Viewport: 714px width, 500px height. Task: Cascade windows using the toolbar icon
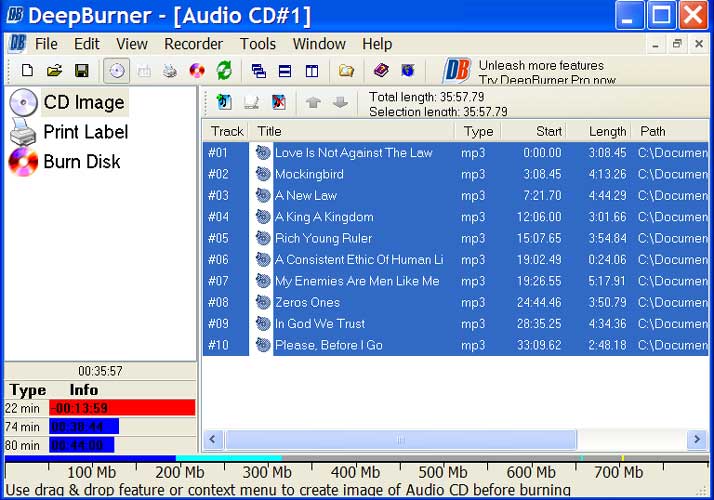pyautogui.click(x=259, y=71)
